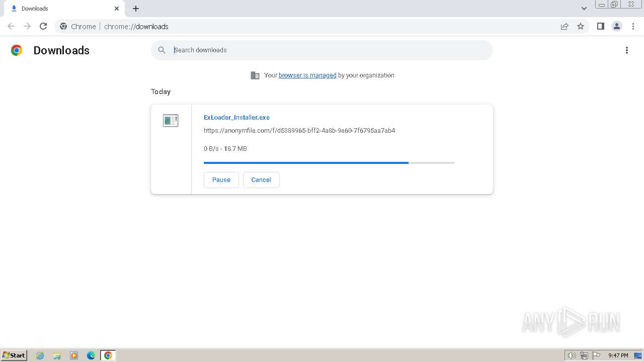The width and height of the screenshot is (644, 362).
Task: Pause the ExLoader_Installer.exe download
Action: pyautogui.click(x=221, y=179)
